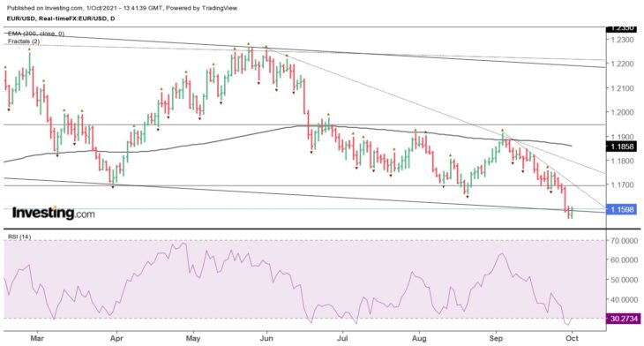The height and width of the screenshot is (346, 644).
Task: Click the 30.2734 RSI value tag
Action: 624,319
